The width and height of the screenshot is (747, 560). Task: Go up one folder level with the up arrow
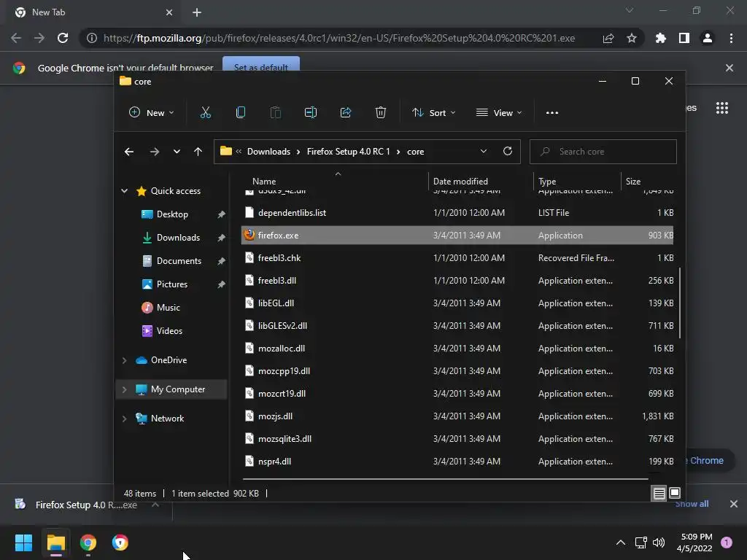(x=198, y=152)
